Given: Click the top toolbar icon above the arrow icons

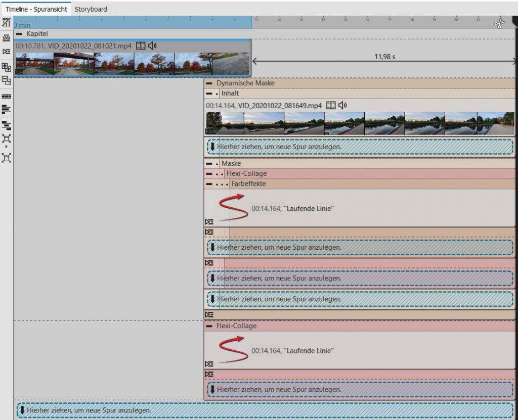Looking at the screenshot, I should 7,22.
